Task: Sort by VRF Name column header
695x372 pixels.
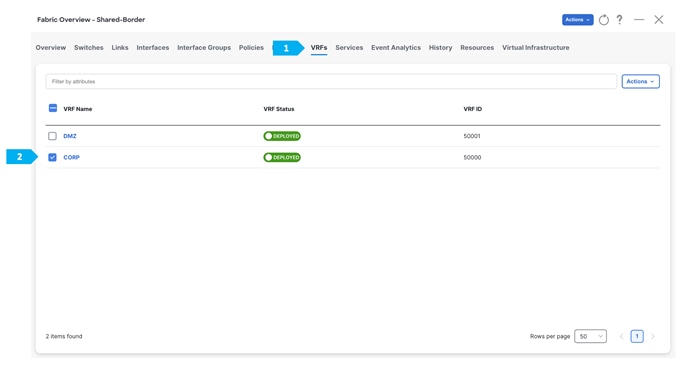Action: pos(78,109)
